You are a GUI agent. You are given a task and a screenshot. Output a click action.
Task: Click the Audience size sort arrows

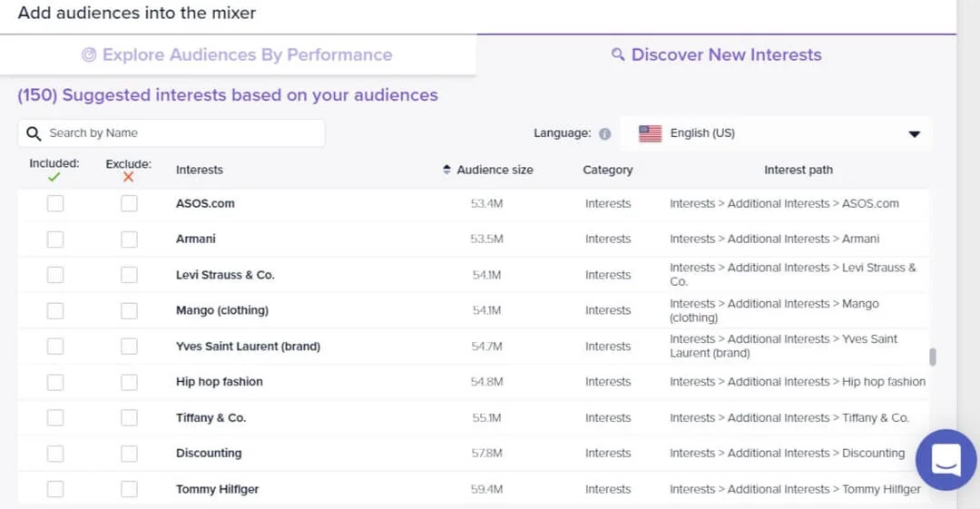[x=446, y=170]
